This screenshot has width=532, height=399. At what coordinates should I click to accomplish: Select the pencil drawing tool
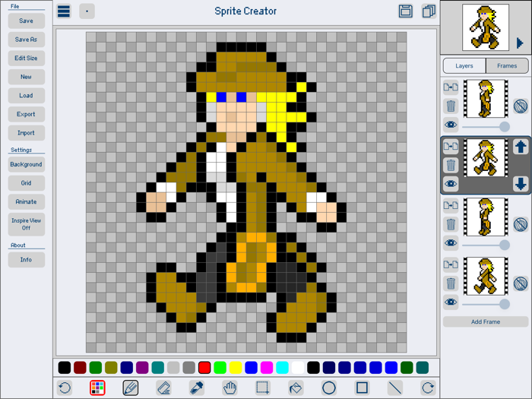[x=130, y=388]
